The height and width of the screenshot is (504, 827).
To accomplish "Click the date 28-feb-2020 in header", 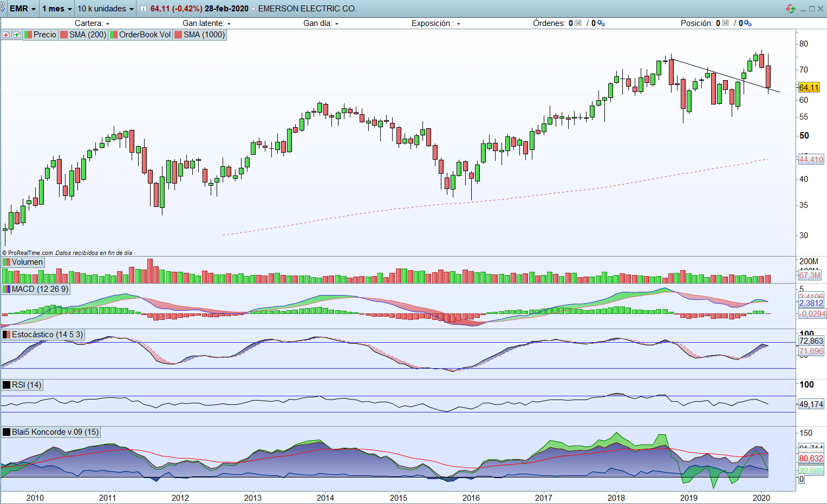I will pyautogui.click(x=226, y=9).
